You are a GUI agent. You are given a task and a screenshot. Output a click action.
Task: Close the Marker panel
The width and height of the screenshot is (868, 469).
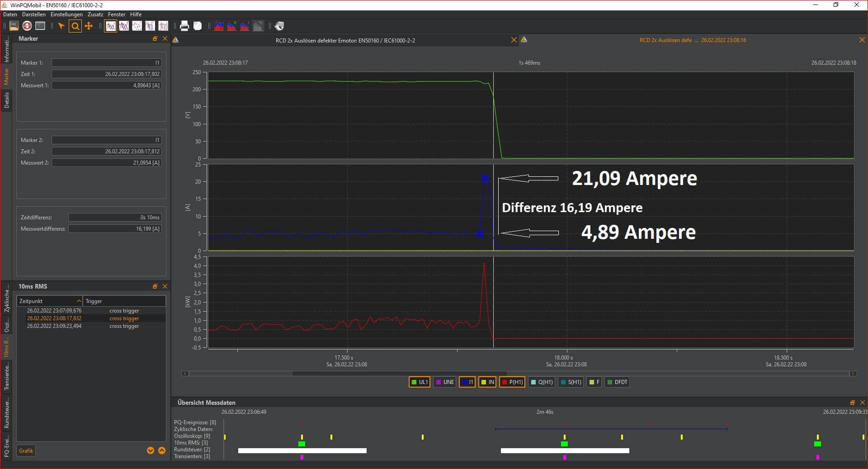click(165, 39)
